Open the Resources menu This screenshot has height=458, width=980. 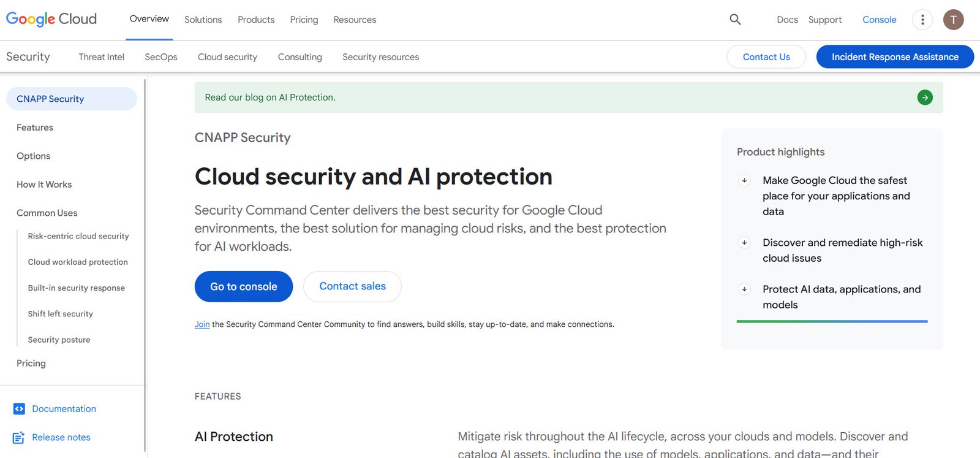click(355, 20)
